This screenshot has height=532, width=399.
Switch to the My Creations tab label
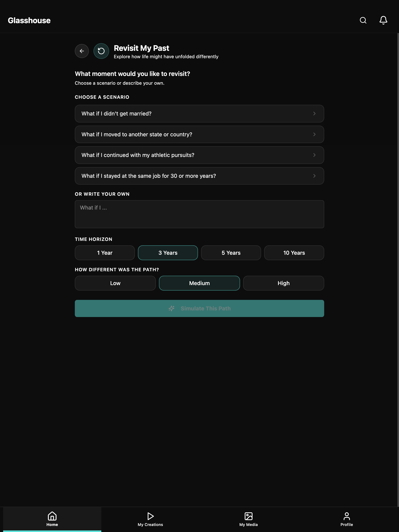click(x=150, y=525)
